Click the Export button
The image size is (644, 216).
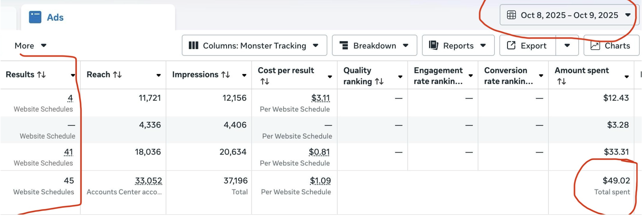(528, 45)
